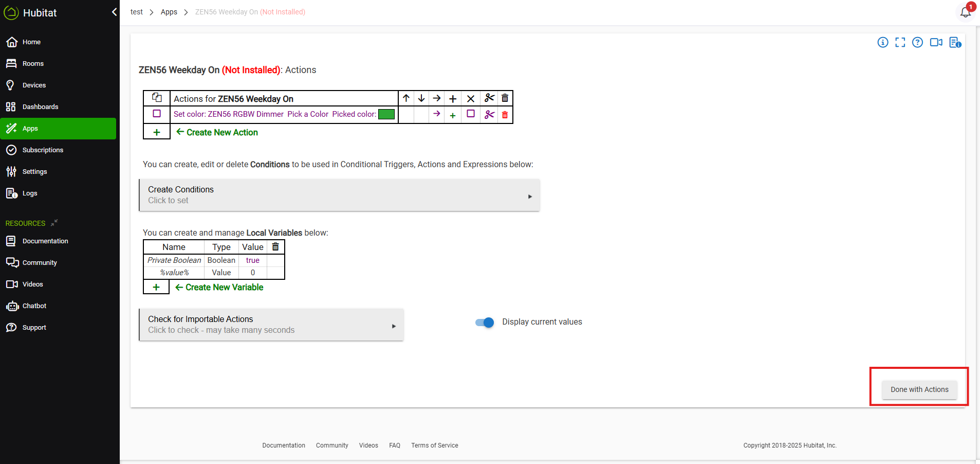
Task: Select Apps in the sidebar
Action: (x=58, y=129)
